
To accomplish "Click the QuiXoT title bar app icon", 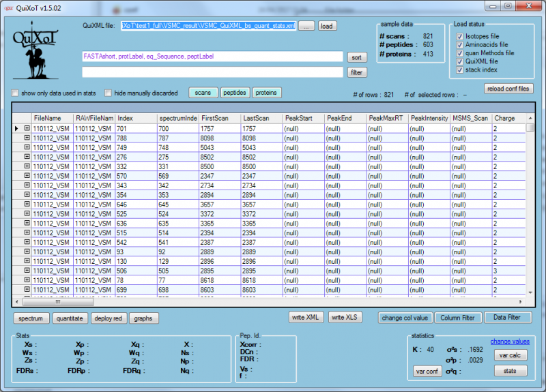I will tap(9, 8).
